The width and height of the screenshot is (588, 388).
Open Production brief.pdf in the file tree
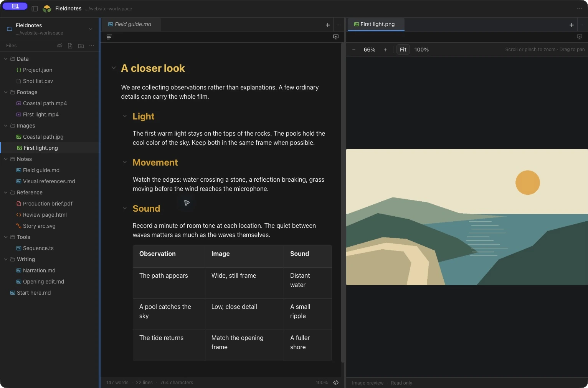pos(48,204)
